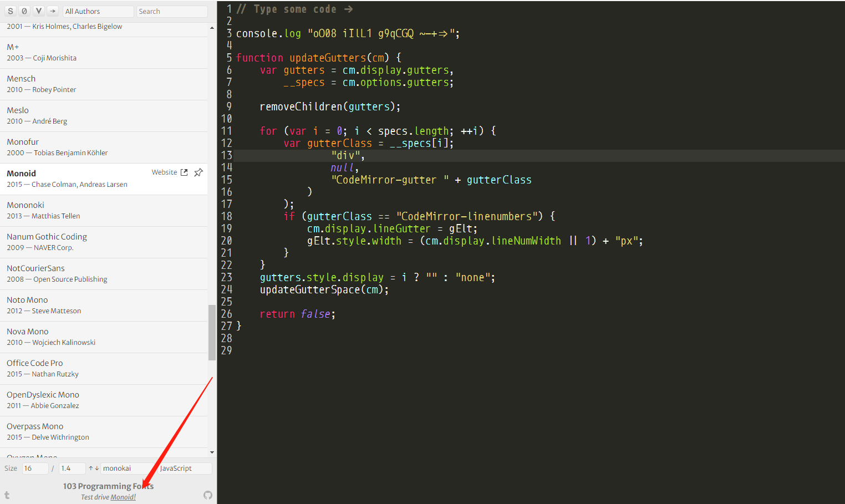Screen dimensions: 845x504
Task: Open the Tumblr icon link
Action: [x=7, y=495]
